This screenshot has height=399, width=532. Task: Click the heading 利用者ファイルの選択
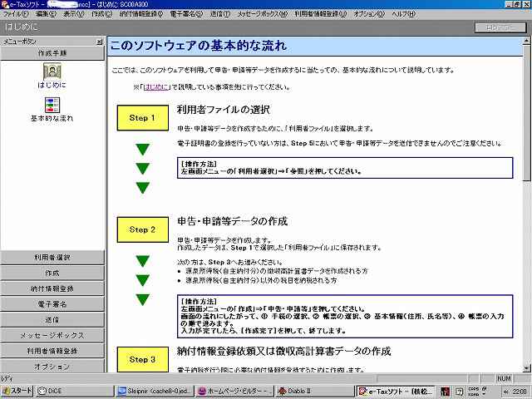click(224, 110)
